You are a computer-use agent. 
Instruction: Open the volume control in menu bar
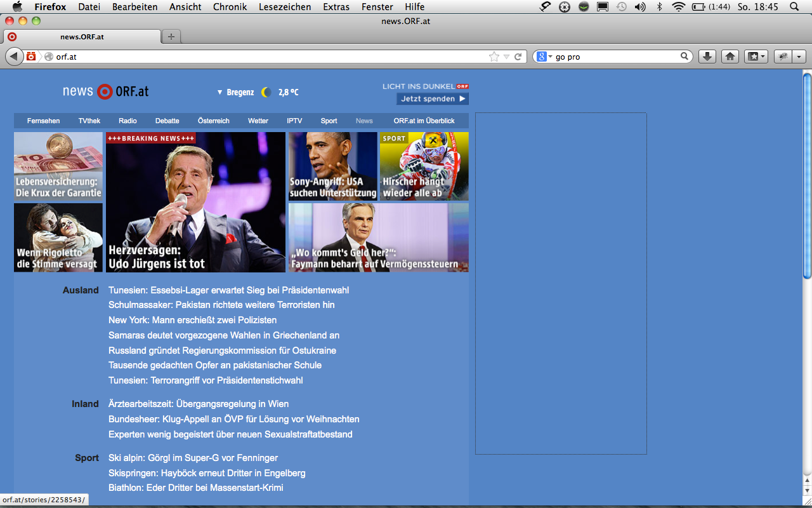pyautogui.click(x=640, y=7)
